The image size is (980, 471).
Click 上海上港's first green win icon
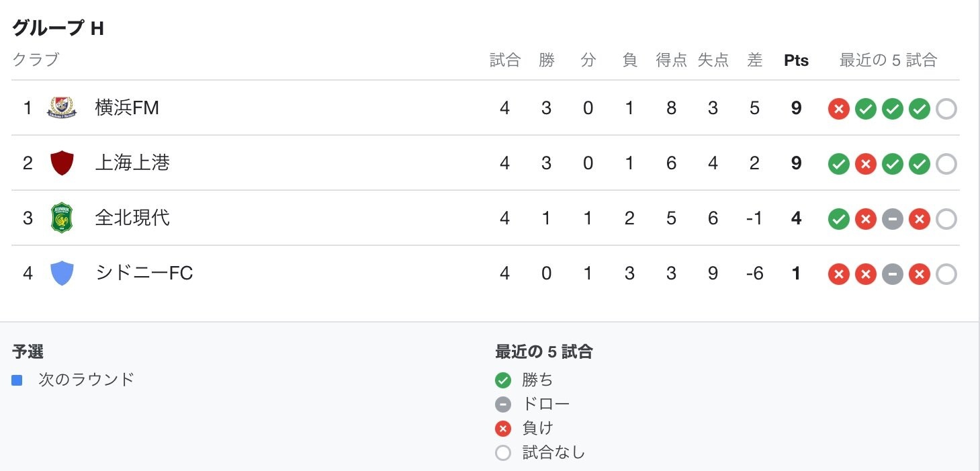pos(838,164)
